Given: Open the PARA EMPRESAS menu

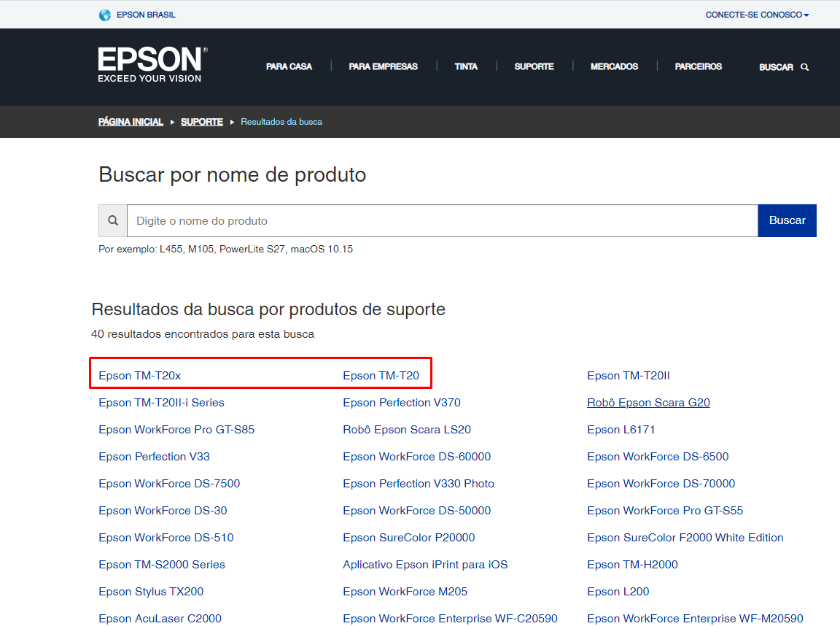Looking at the screenshot, I should pyautogui.click(x=383, y=66).
